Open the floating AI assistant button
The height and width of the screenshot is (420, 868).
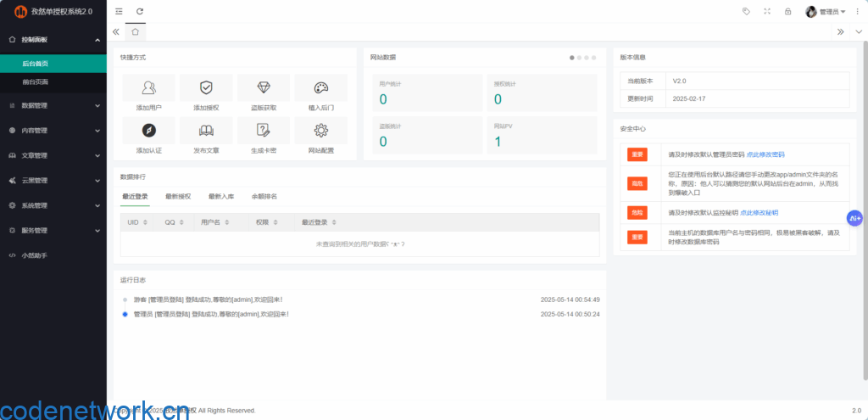tap(854, 218)
